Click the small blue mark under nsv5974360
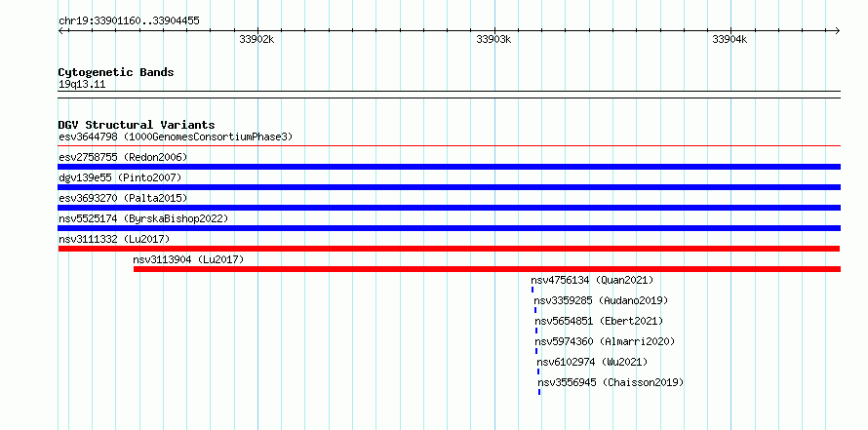The image size is (868, 430). pyautogui.click(x=535, y=351)
